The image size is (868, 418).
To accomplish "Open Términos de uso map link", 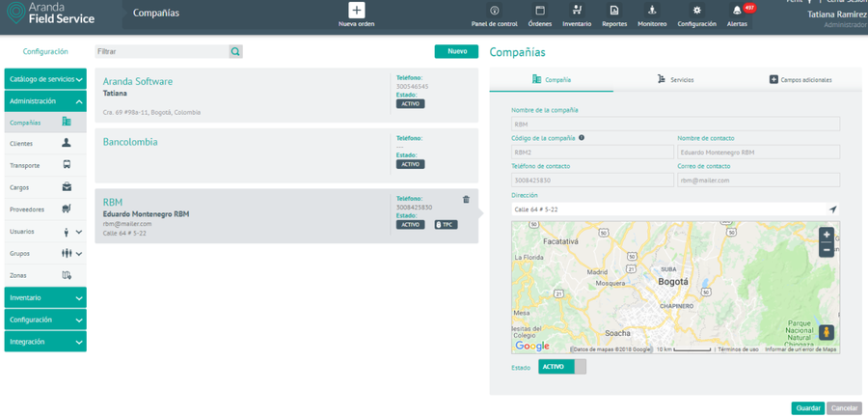I will pos(738,349).
